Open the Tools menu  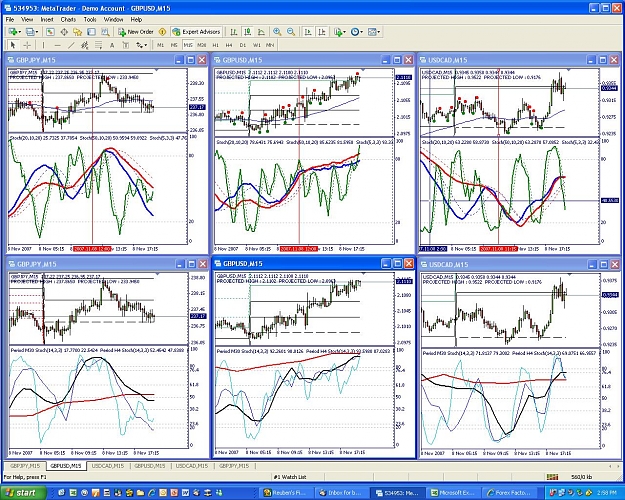[90, 19]
